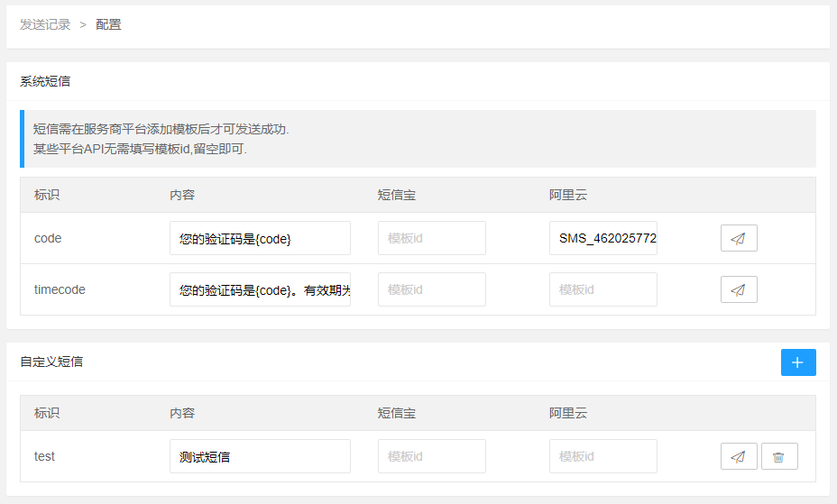Click 阿里云 header in system SMS table

click(568, 195)
